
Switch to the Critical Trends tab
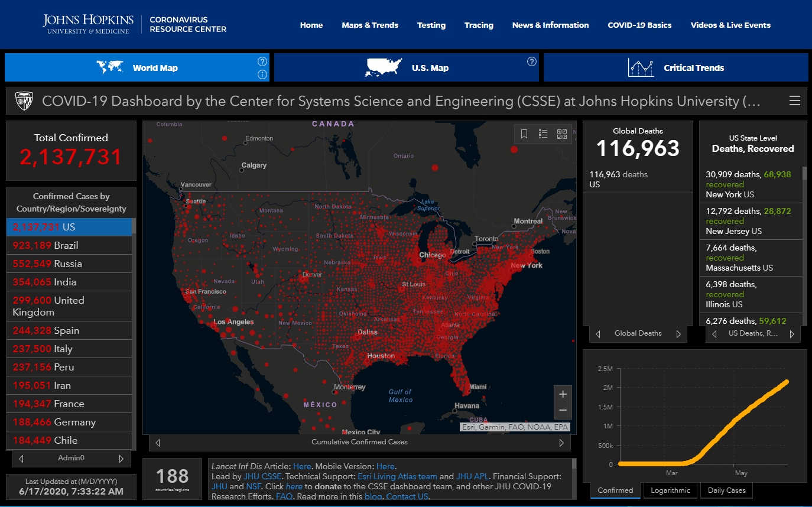(675, 67)
